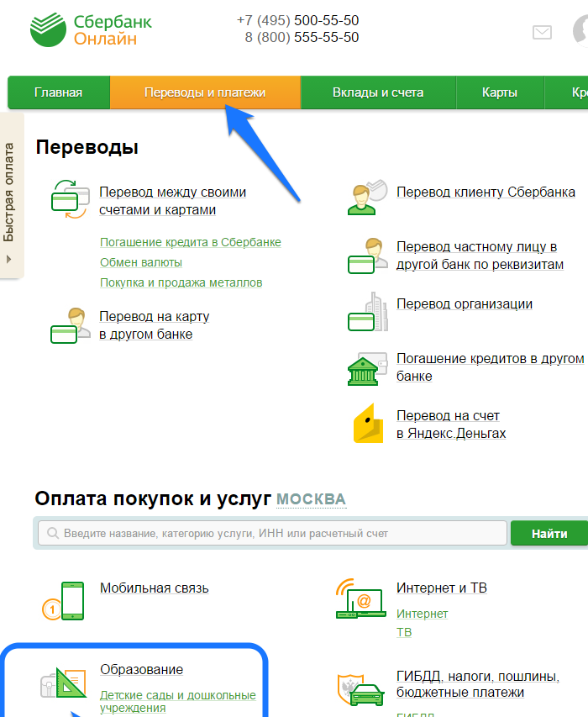
Task: Click the organization transfer building icon
Action: (368, 312)
